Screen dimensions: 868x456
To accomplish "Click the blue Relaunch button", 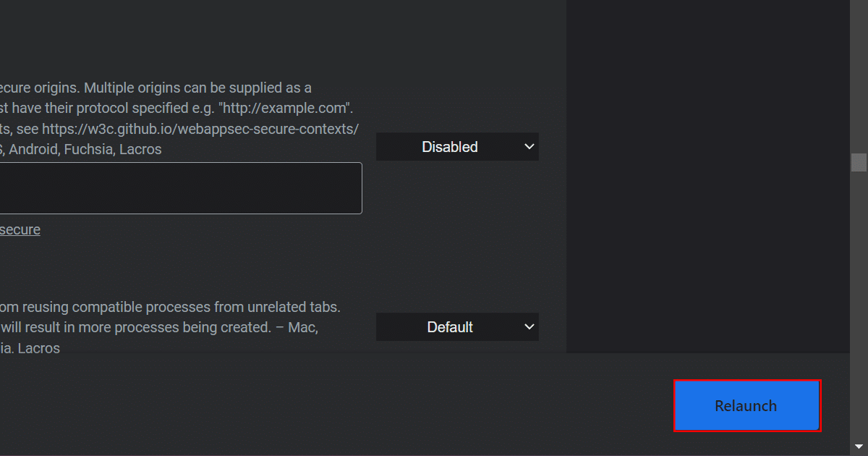I will point(746,405).
